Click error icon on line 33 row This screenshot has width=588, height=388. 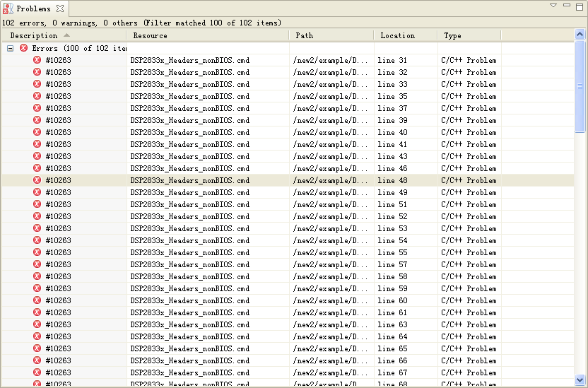click(37, 84)
